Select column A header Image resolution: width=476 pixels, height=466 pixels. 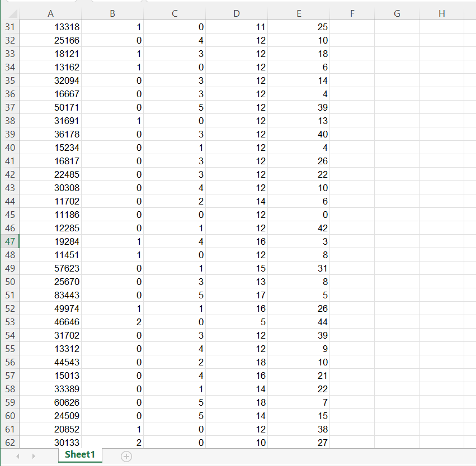(x=50, y=13)
